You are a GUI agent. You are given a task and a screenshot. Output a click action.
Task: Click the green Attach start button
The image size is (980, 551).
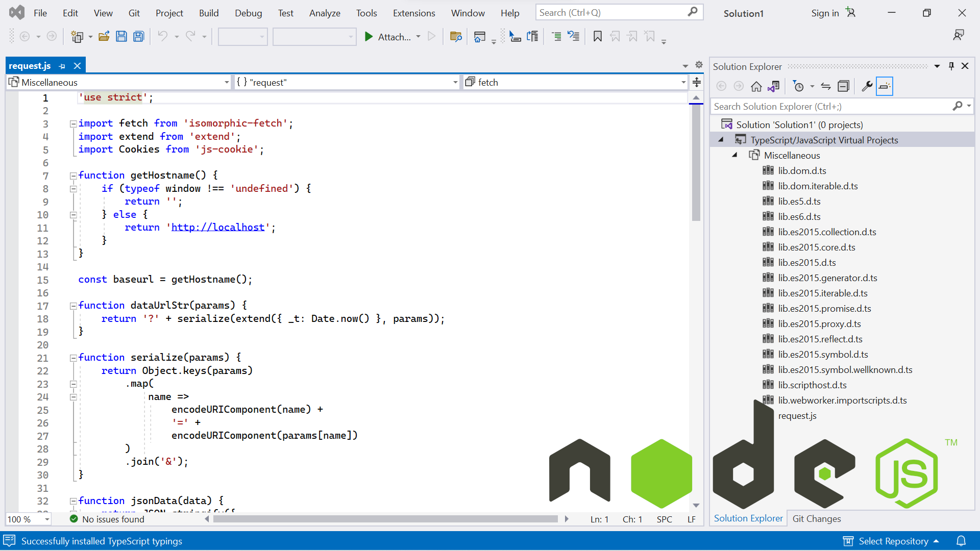(x=387, y=37)
